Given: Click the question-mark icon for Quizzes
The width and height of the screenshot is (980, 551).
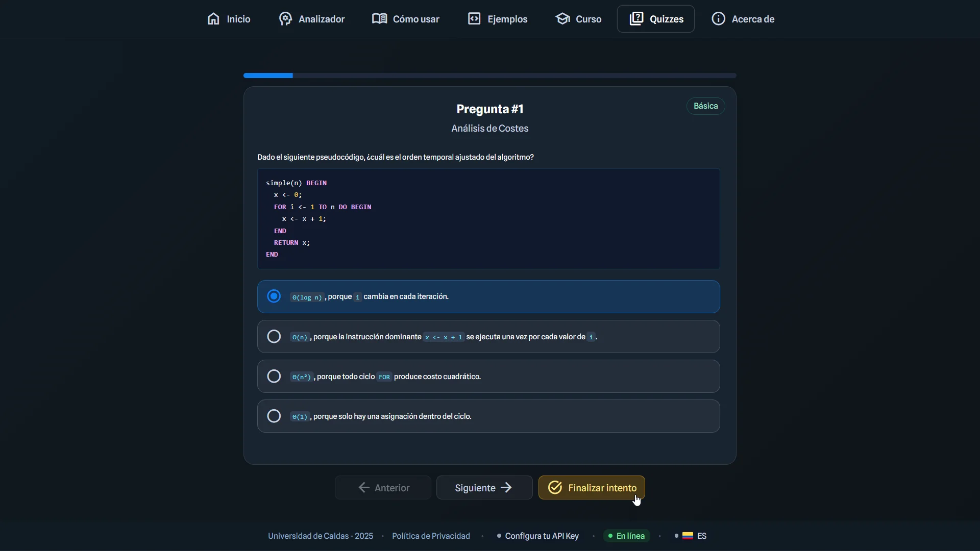Looking at the screenshot, I should pos(636,19).
